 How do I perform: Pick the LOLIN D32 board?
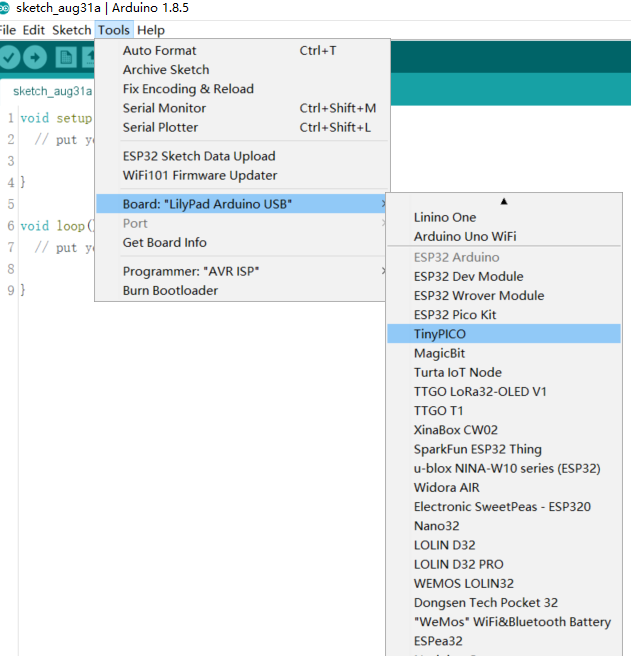click(x=504, y=545)
